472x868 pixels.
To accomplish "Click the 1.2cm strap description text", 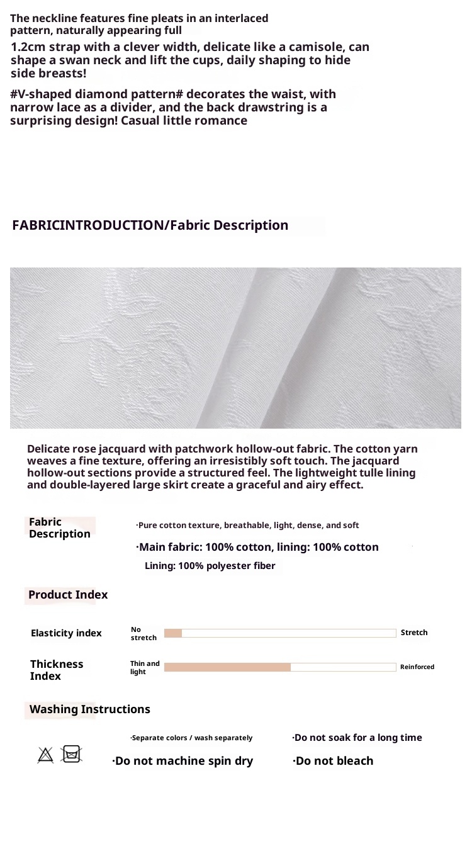I will [190, 60].
